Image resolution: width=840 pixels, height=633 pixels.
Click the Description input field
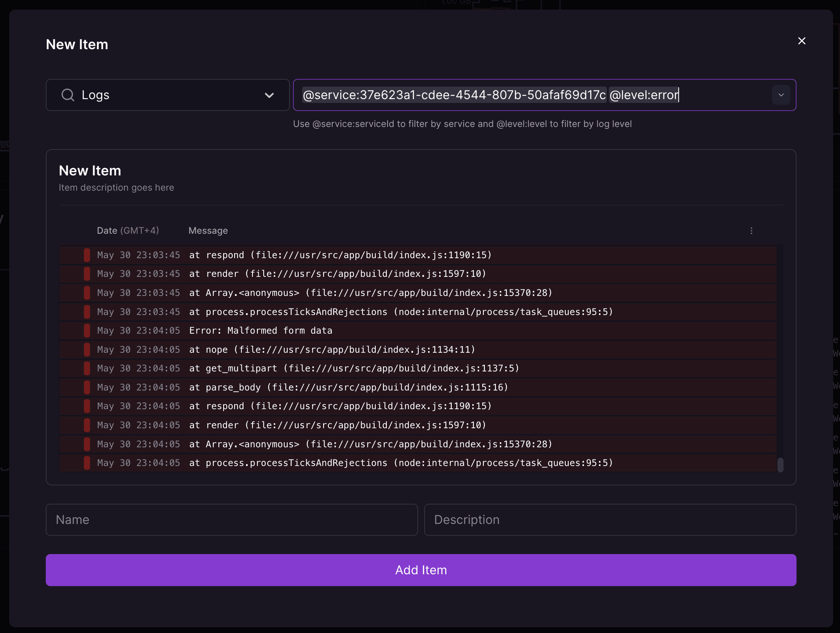click(610, 520)
